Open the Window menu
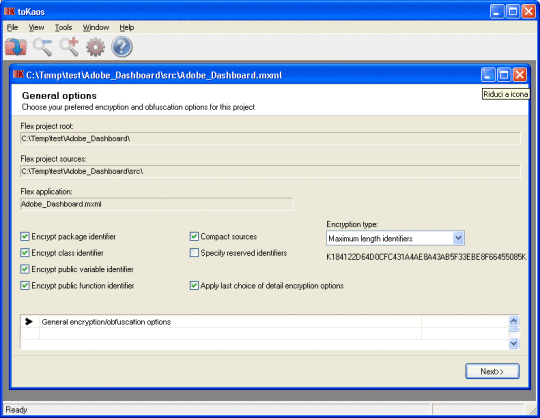Image resolution: width=540 pixels, height=418 pixels. point(96,27)
